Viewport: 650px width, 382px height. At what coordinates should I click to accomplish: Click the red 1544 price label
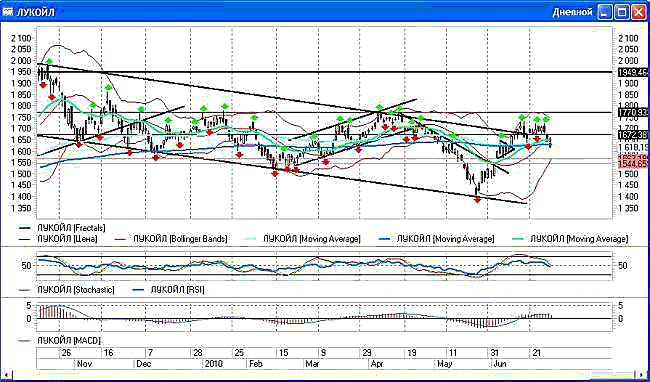click(x=632, y=164)
